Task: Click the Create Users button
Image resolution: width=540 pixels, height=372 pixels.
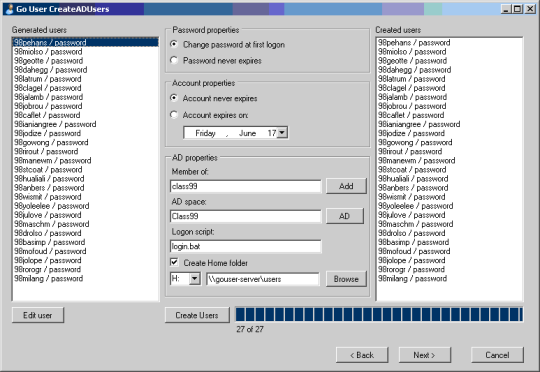Action: (x=197, y=315)
